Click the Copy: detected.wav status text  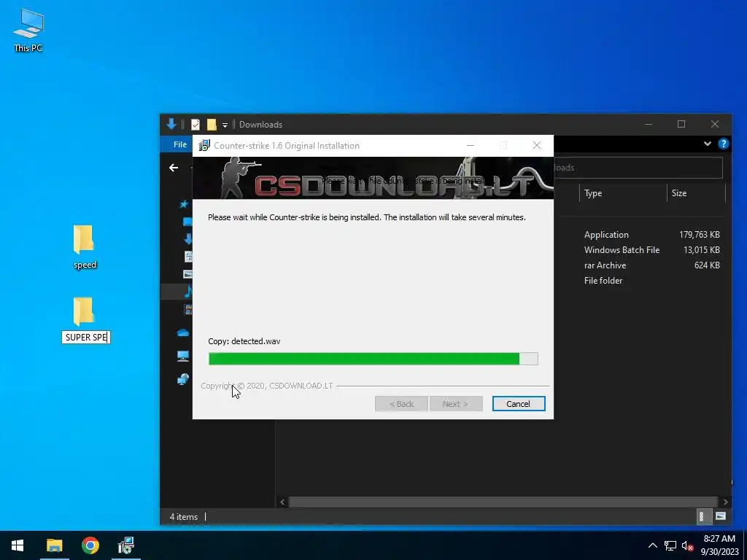click(244, 341)
